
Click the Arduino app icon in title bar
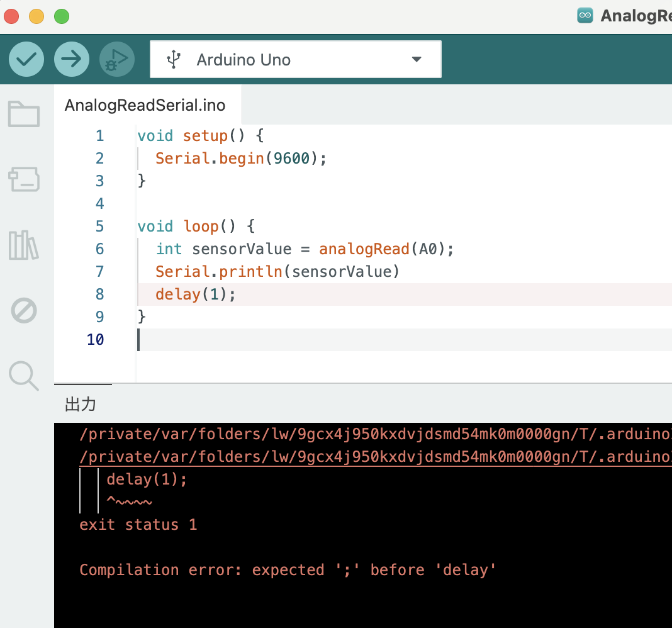[x=585, y=16]
